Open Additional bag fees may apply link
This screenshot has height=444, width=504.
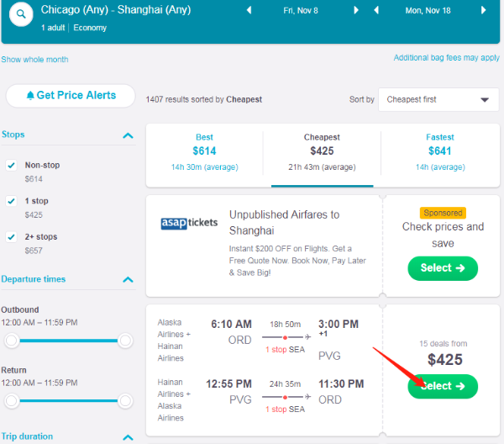coord(447,57)
